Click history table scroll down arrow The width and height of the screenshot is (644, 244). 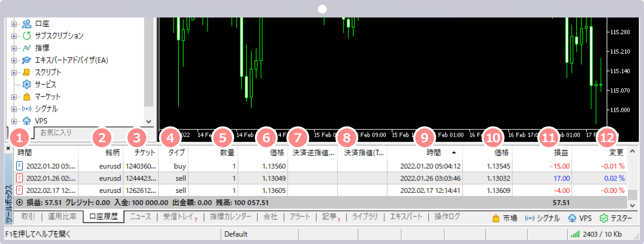[x=632, y=205]
